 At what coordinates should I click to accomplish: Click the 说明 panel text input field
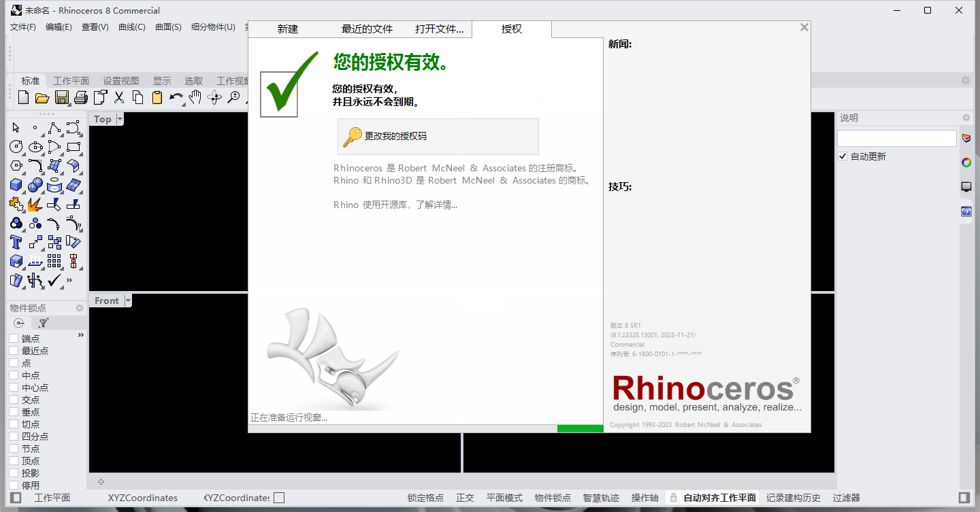897,138
